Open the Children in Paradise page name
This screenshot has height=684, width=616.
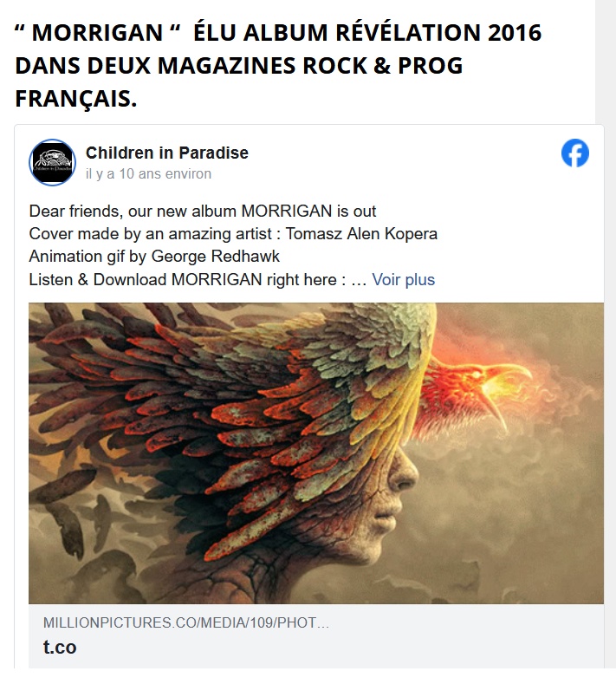pyautogui.click(x=167, y=153)
